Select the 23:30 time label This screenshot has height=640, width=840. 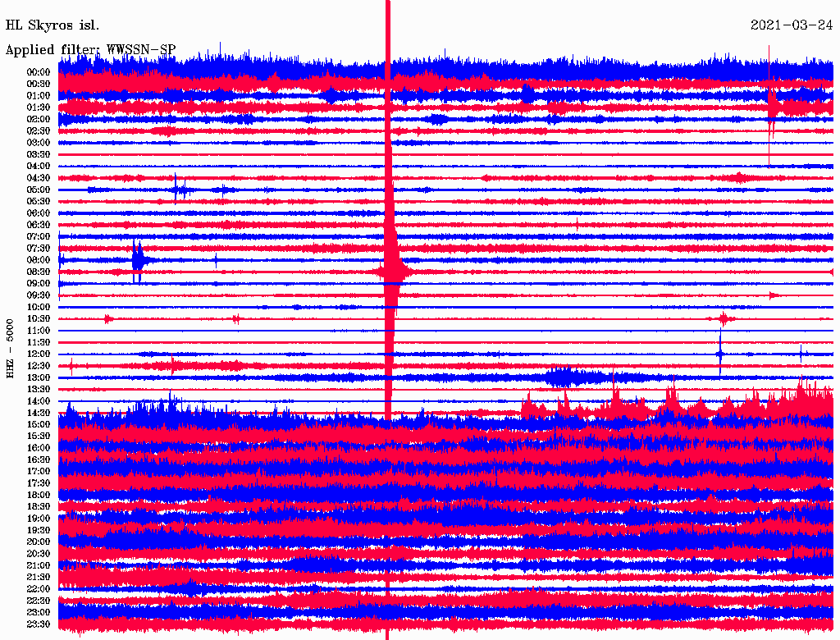coord(39,624)
